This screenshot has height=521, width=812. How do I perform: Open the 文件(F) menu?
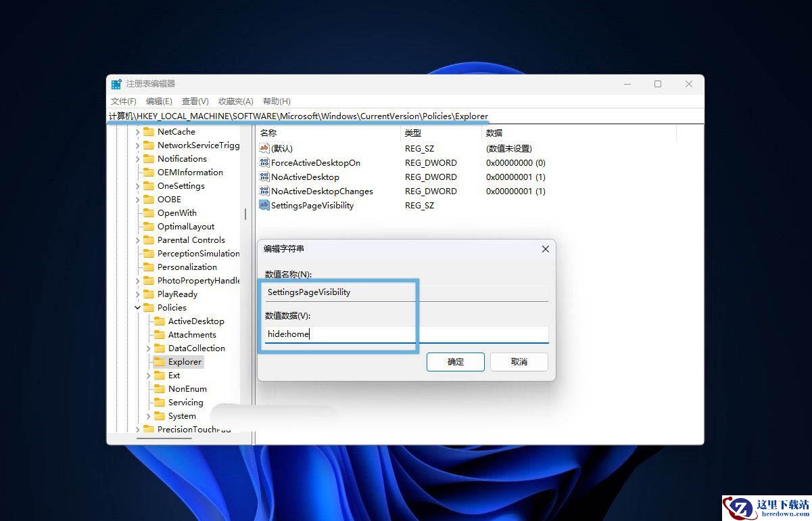[124, 101]
